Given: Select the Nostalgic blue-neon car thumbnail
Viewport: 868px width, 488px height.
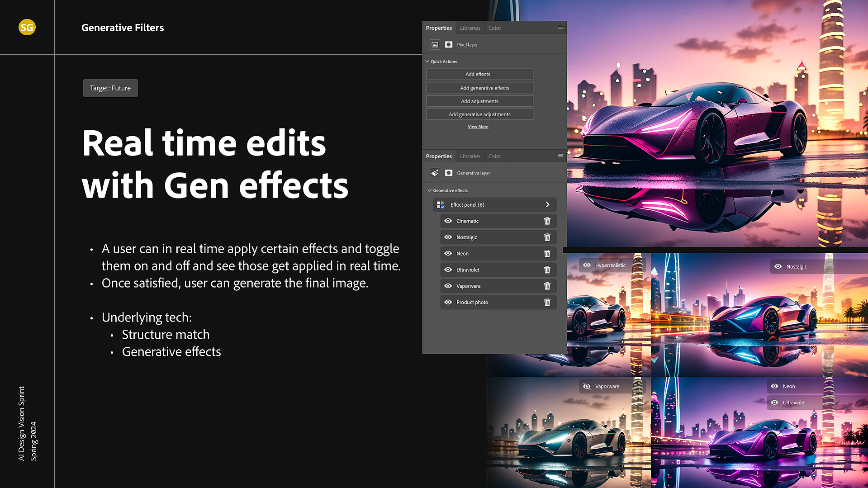Looking at the screenshot, I should pyautogui.click(x=759, y=315).
